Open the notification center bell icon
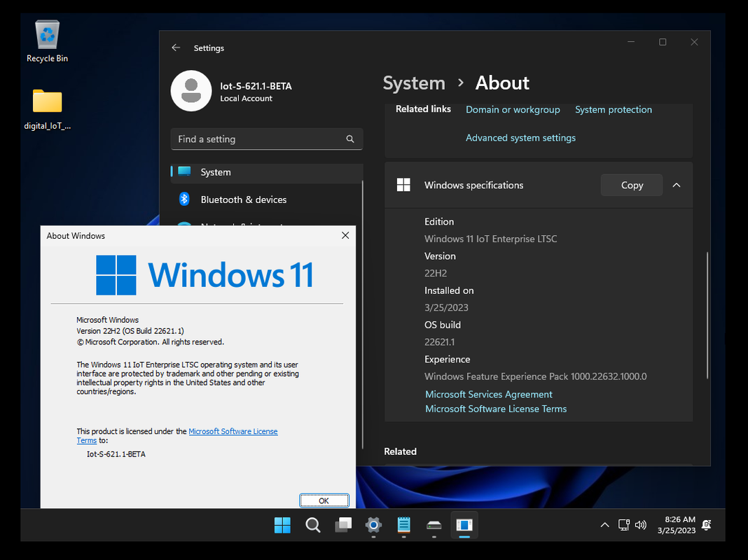 click(x=707, y=525)
